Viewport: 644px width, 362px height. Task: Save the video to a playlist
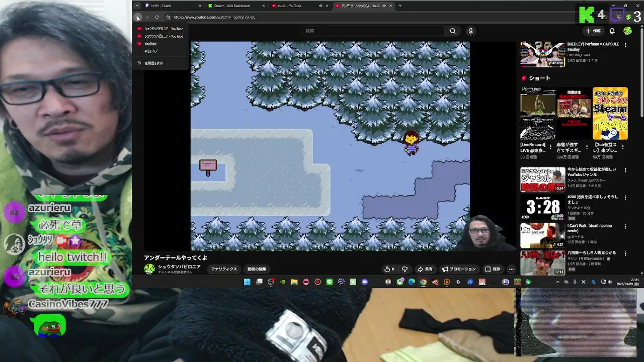click(493, 269)
